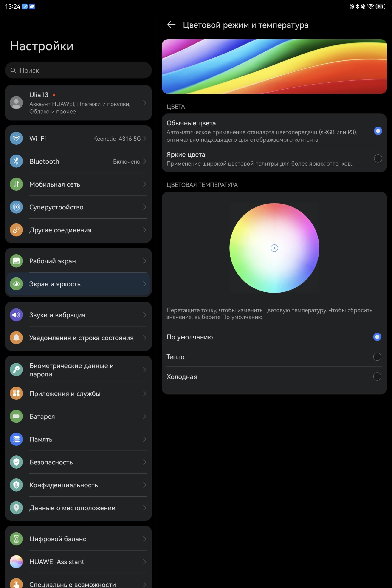Open 'Цифровой баланс' settings entry
392x588 pixels.
(78, 539)
